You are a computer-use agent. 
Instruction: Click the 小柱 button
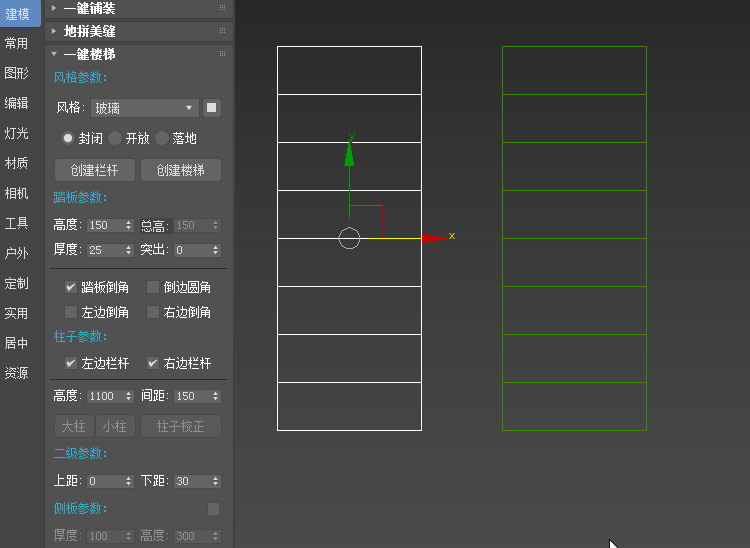(115, 426)
